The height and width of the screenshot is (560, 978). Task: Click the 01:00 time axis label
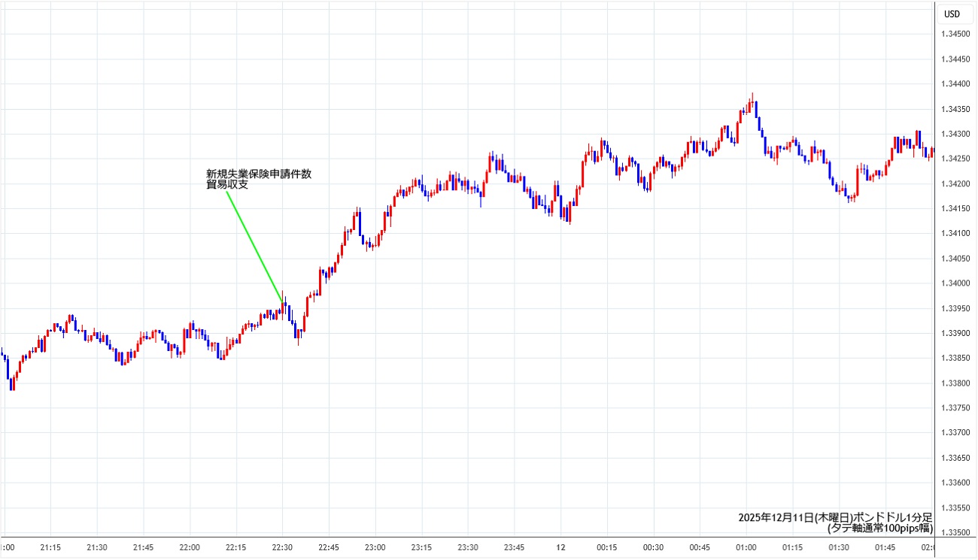746,547
